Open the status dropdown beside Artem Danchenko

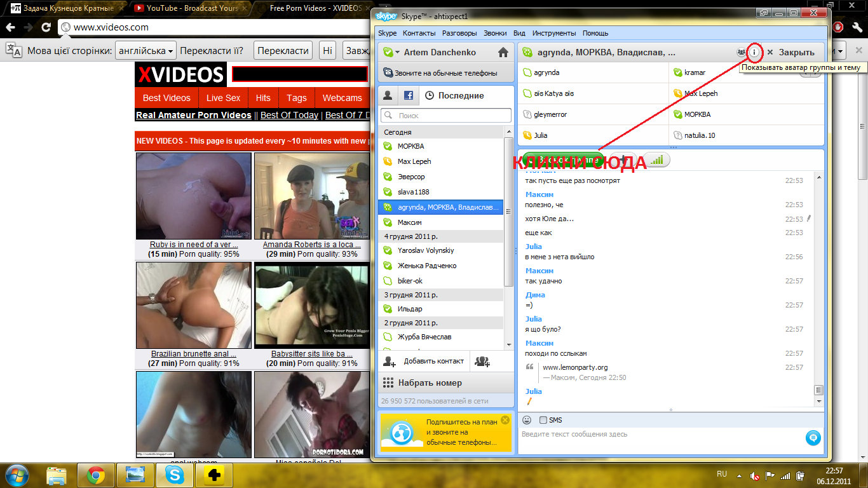point(397,53)
